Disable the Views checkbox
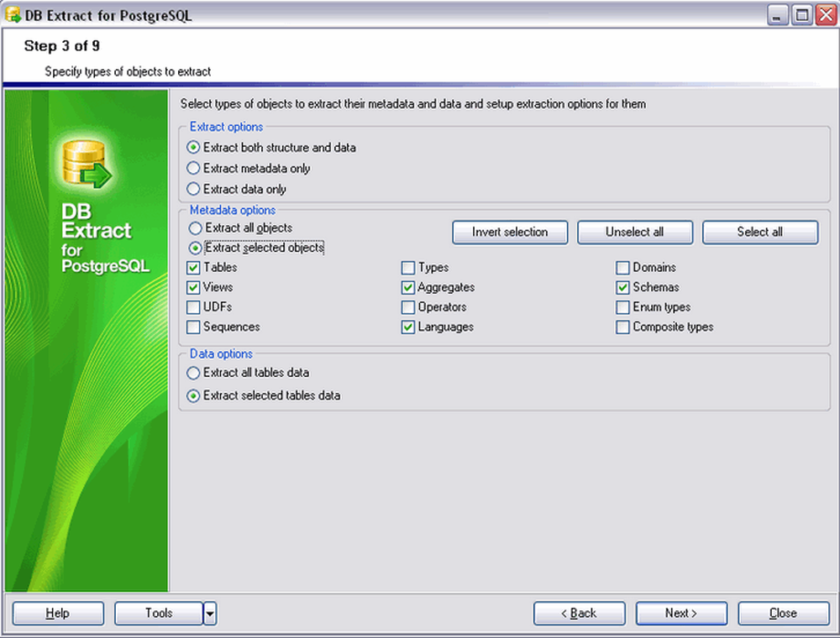The width and height of the screenshot is (840, 638). click(x=193, y=287)
